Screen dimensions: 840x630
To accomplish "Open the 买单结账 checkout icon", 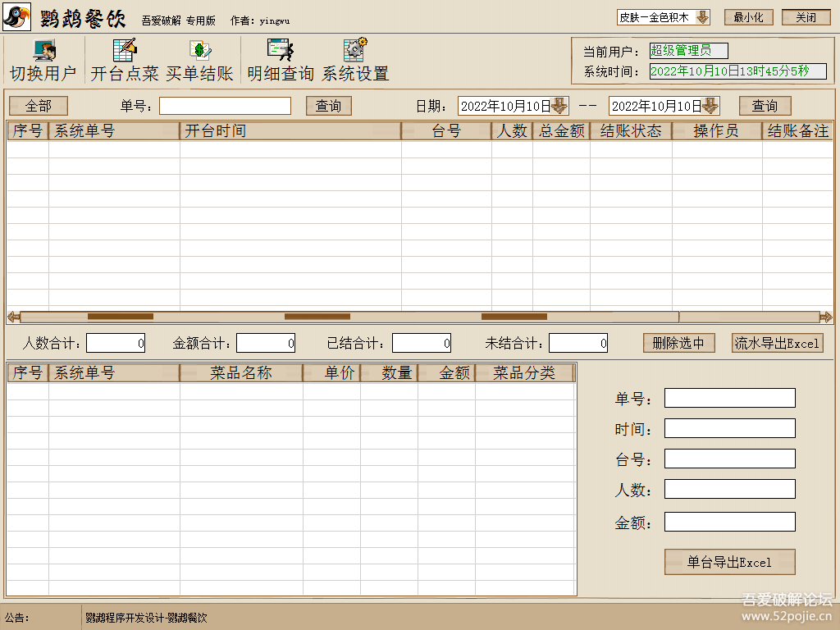I will click(199, 52).
